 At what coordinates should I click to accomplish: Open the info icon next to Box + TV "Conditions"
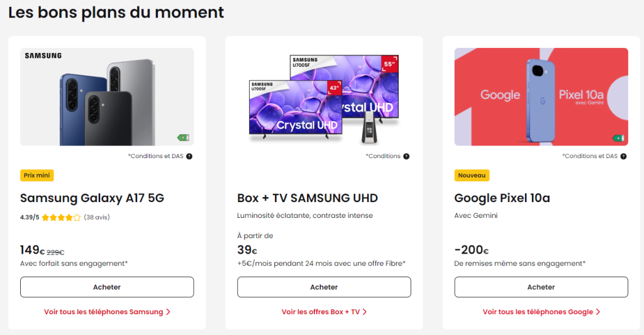(406, 156)
